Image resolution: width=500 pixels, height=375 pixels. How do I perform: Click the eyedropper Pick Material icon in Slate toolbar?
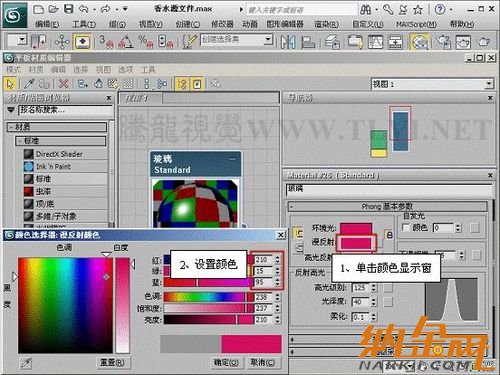tap(29, 84)
